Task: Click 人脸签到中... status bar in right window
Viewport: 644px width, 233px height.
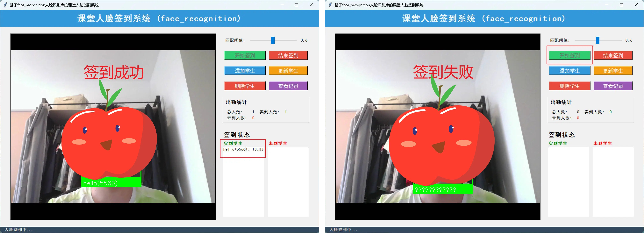Action: [x=484, y=229]
